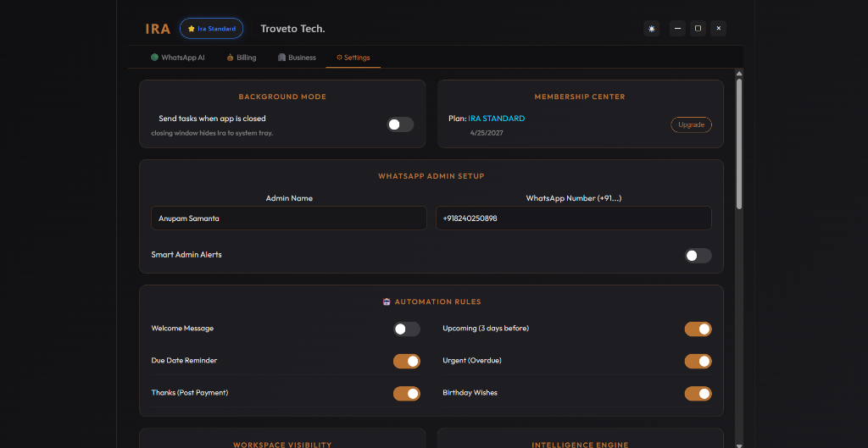Image resolution: width=868 pixels, height=448 pixels.
Task: Click the vertical scrollbar thumb
Action: pos(739,144)
